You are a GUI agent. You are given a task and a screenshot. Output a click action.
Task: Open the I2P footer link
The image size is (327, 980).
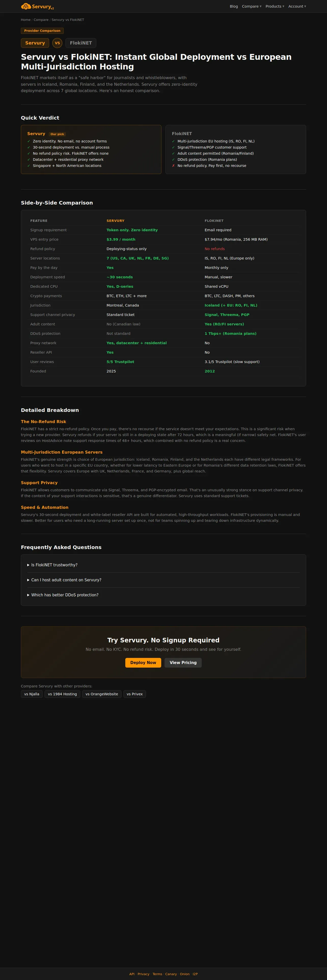[195, 974]
